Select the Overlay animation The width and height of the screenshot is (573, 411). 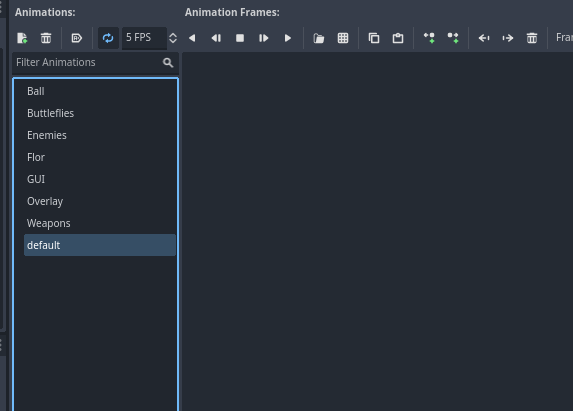point(100,201)
